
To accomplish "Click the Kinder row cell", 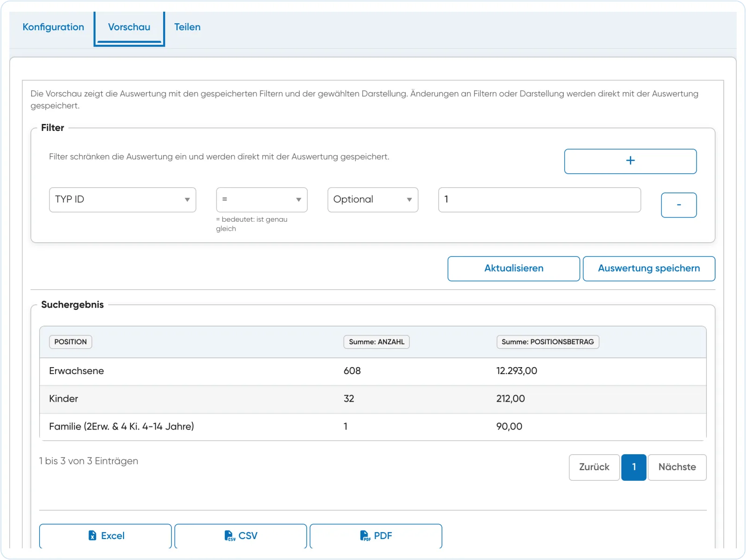I will pyautogui.click(x=63, y=399).
